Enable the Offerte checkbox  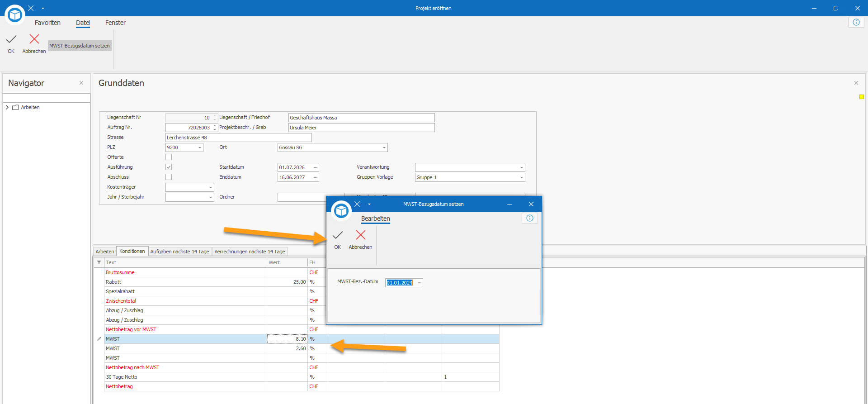coord(169,157)
